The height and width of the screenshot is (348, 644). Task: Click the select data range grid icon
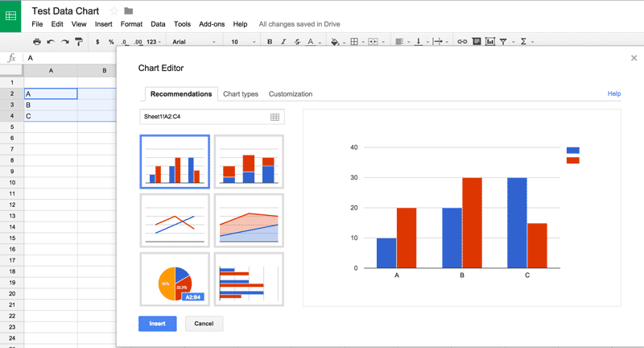(275, 117)
